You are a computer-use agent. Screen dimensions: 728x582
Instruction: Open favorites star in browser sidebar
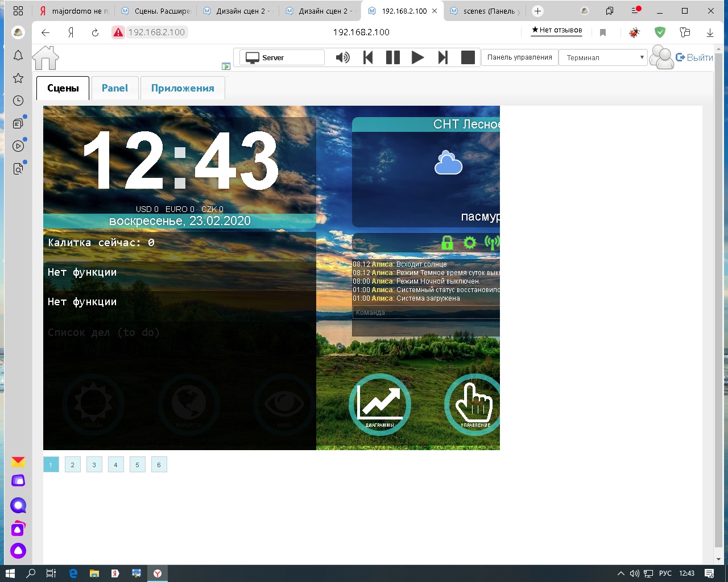(18, 78)
